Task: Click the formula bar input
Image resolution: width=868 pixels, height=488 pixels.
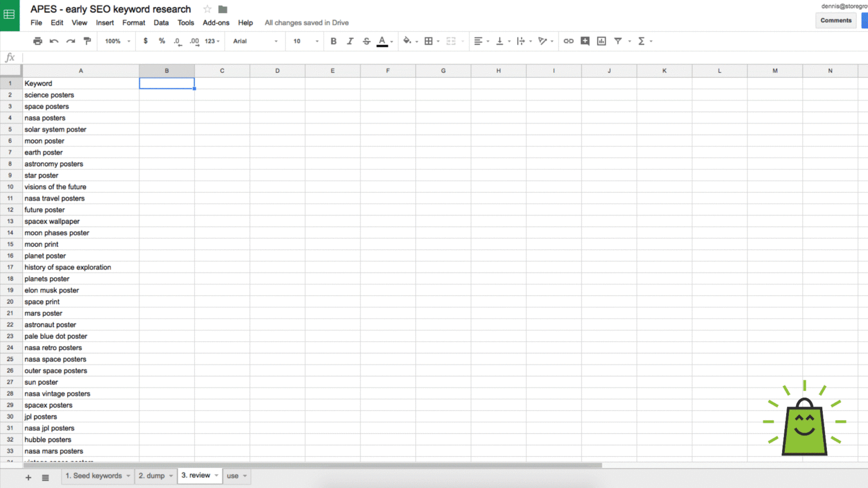Action: (226, 57)
